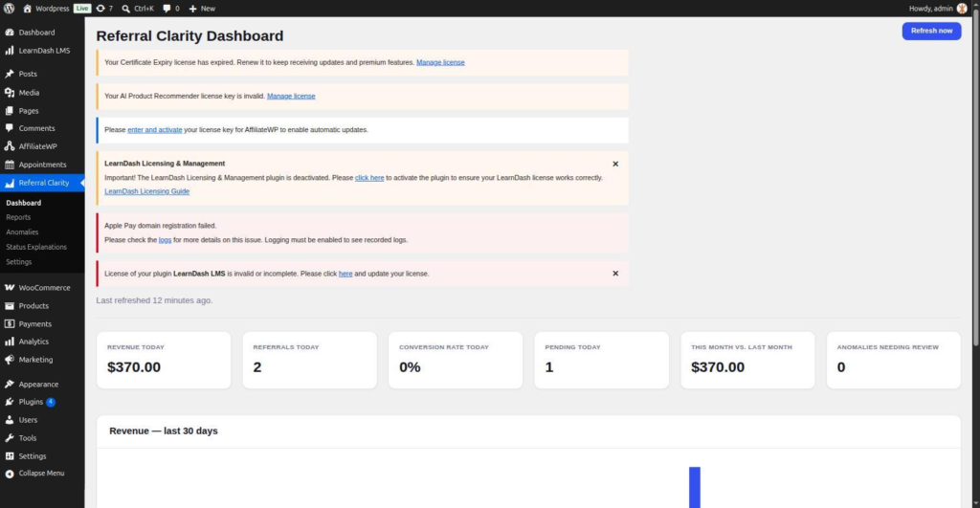Viewport: 980px width, 508px height.
Task: Open the LearnDash Licensing Guide link
Action: point(146,191)
